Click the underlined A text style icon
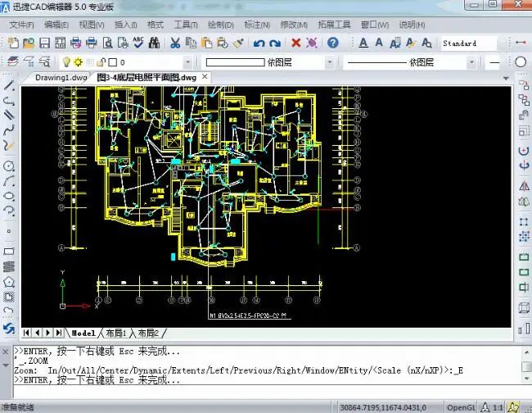The height and width of the screenshot is (413, 532). [363, 43]
